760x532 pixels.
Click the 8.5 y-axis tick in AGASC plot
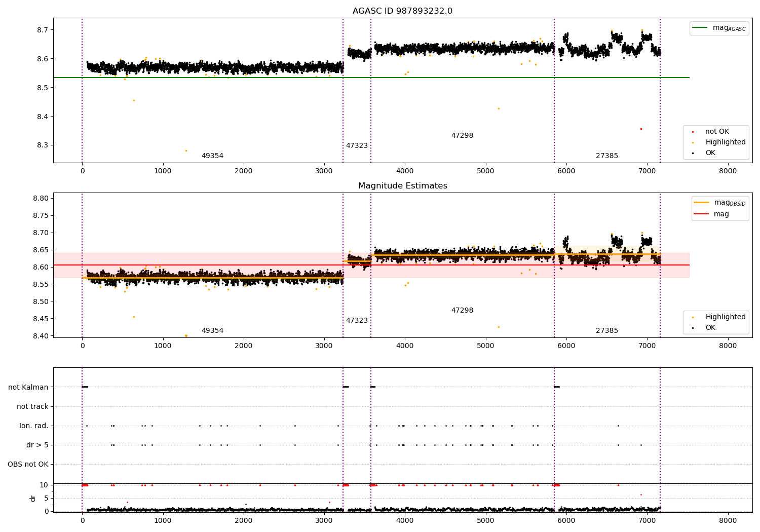[x=43, y=88]
